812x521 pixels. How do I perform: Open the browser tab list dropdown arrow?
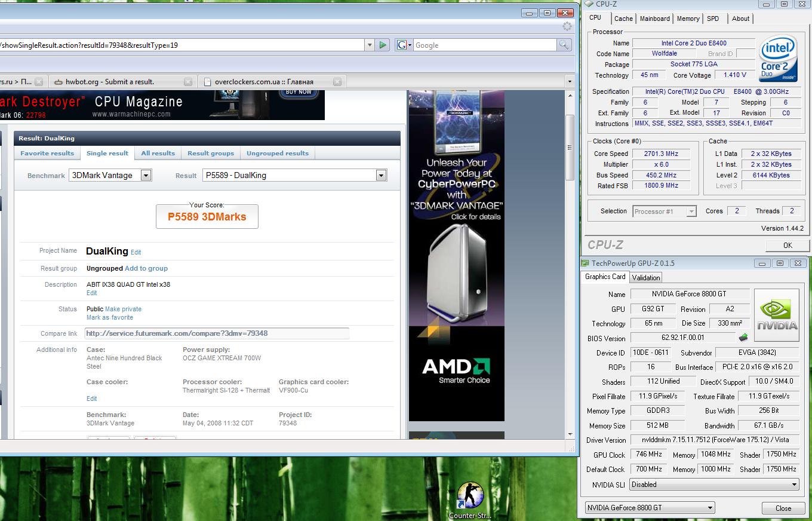[x=569, y=82]
